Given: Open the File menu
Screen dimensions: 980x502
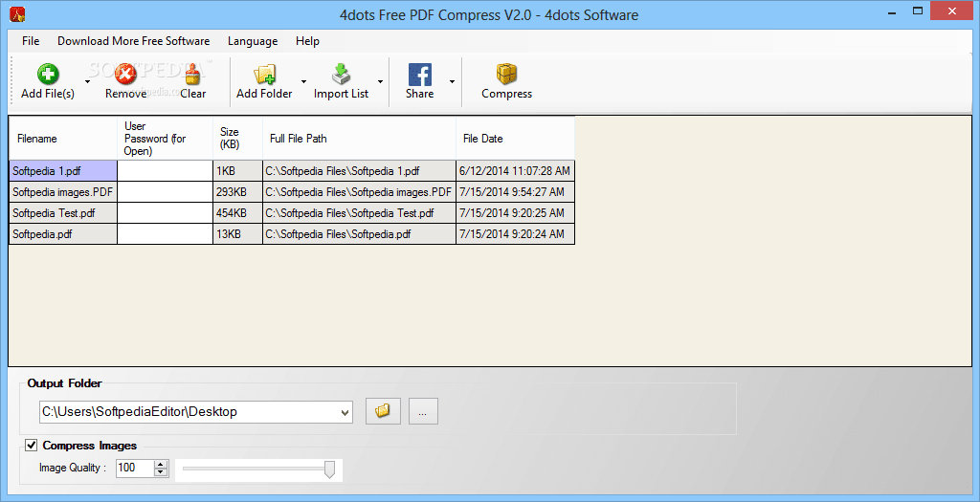Looking at the screenshot, I should tap(31, 41).
